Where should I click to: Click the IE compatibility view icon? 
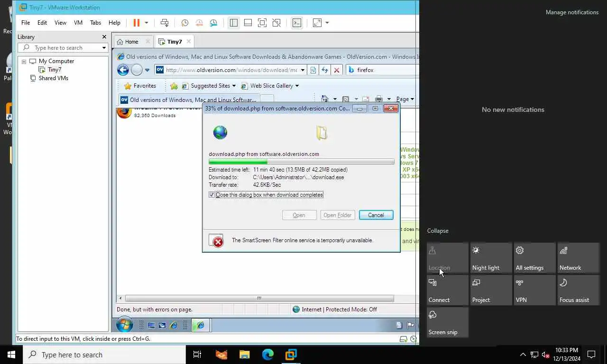click(313, 70)
